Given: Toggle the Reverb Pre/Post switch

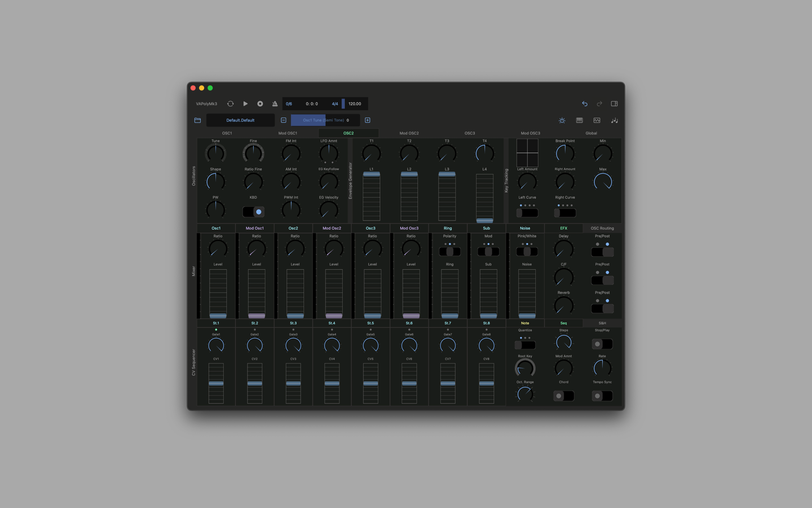Looking at the screenshot, I should click(x=602, y=308).
